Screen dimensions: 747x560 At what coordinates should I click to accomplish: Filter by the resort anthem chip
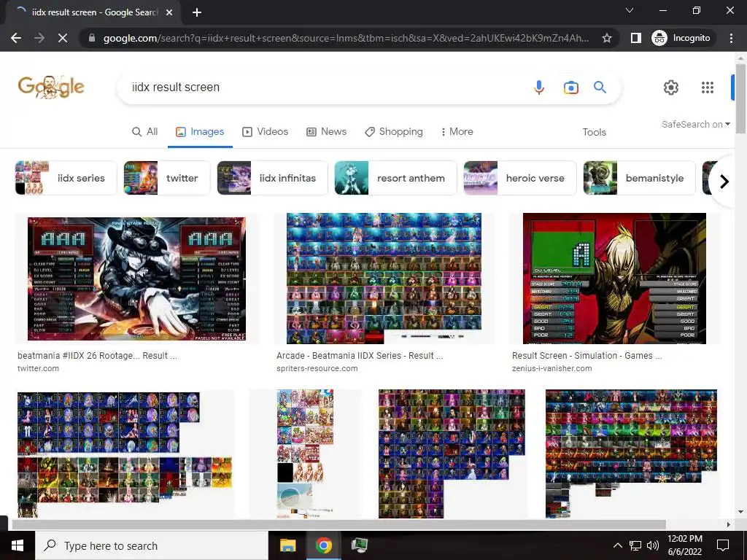tap(395, 178)
